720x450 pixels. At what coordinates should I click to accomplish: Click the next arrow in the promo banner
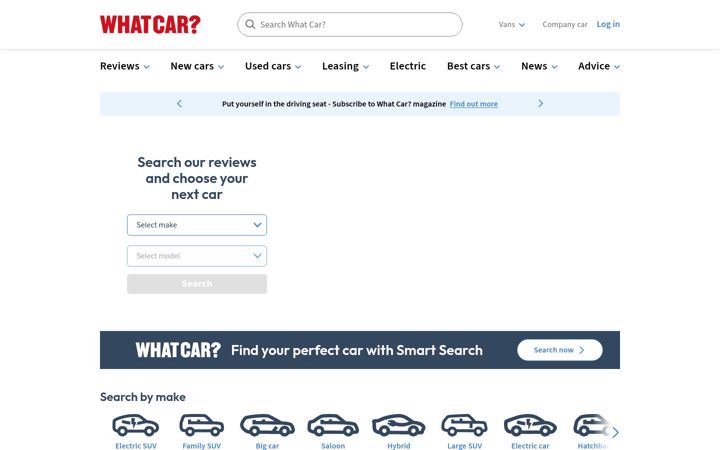tap(540, 104)
